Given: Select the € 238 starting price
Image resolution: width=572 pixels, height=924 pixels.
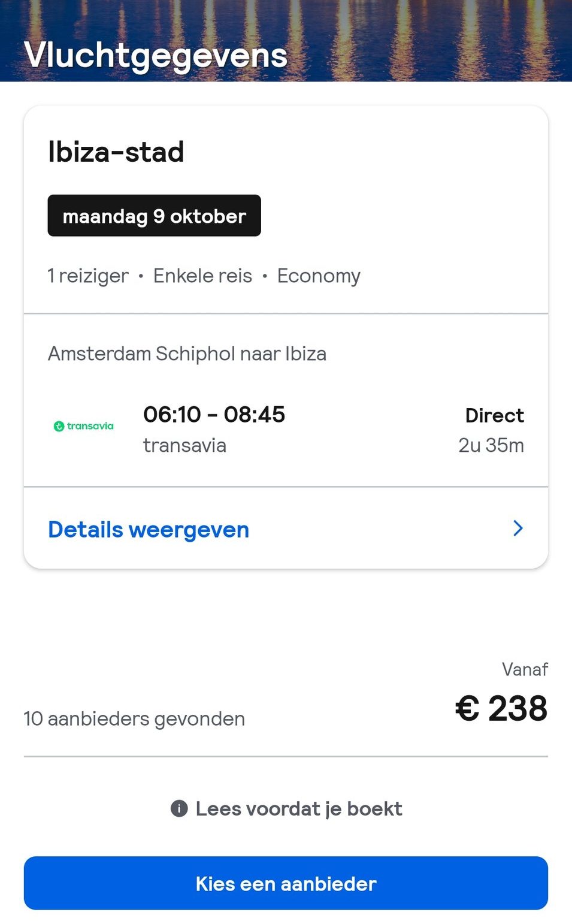Looking at the screenshot, I should click(x=503, y=708).
